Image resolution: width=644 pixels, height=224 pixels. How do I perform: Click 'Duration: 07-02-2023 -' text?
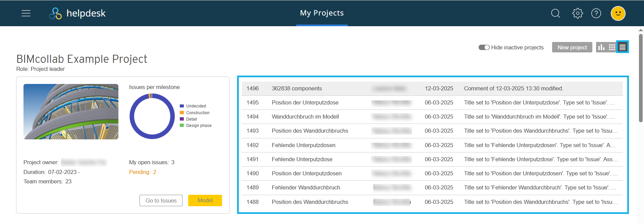(x=52, y=172)
